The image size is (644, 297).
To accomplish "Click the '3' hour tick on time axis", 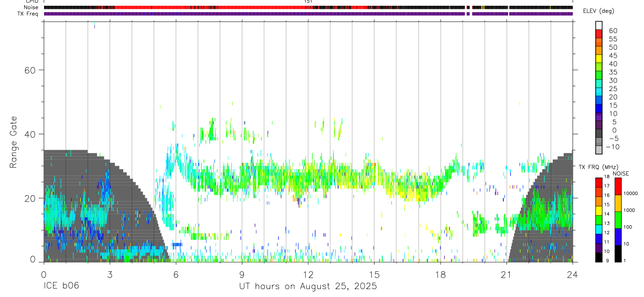I will coord(110,274).
